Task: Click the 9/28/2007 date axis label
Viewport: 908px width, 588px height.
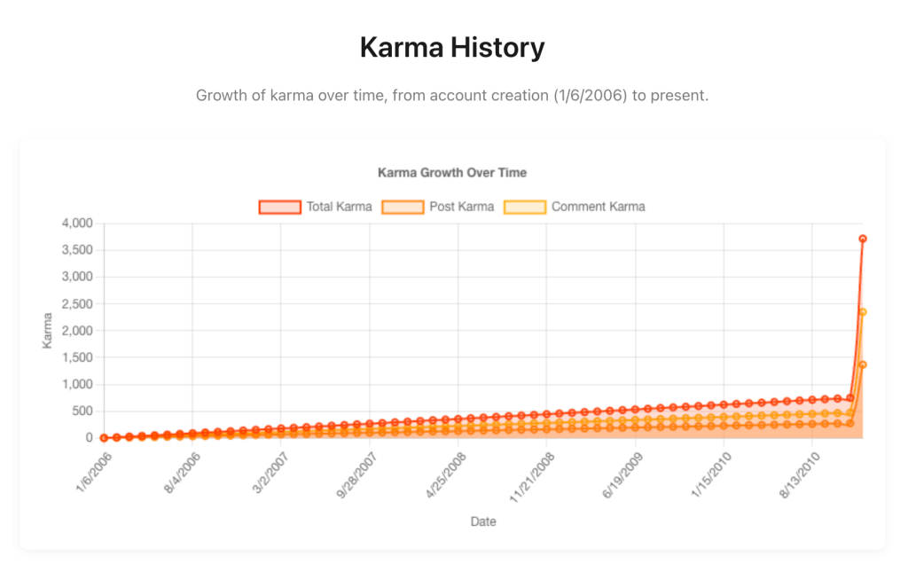Action: [x=359, y=477]
